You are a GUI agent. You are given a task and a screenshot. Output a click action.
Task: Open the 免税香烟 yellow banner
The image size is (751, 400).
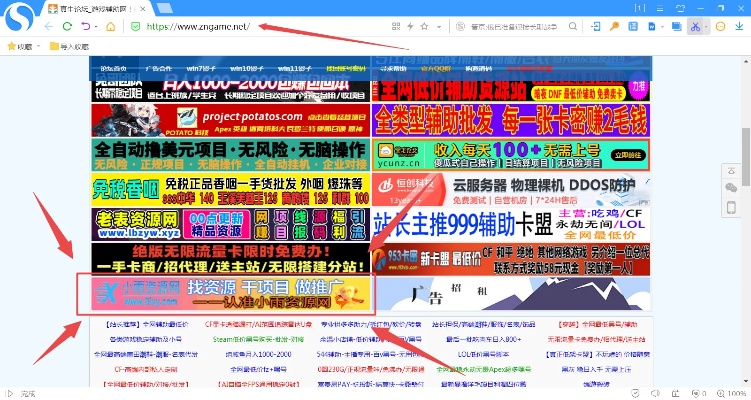(230, 190)
